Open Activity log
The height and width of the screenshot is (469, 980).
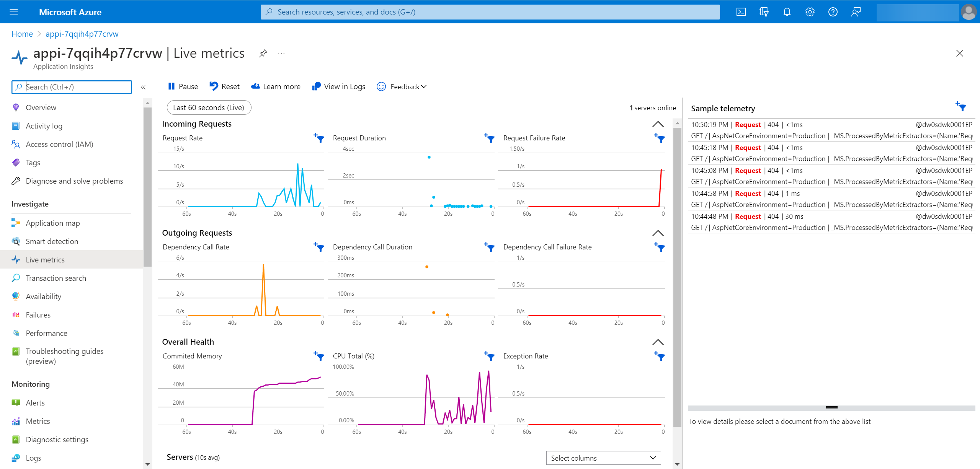tap(71, 126)
